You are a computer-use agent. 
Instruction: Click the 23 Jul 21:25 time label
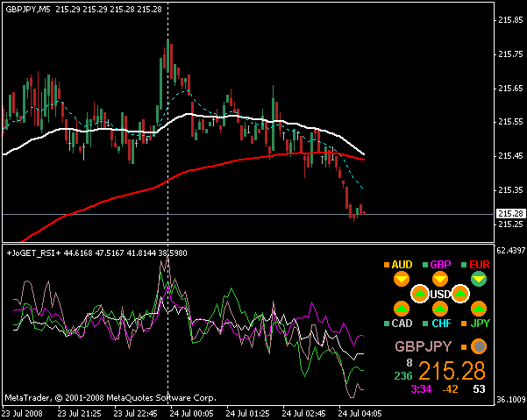(79, 413)
